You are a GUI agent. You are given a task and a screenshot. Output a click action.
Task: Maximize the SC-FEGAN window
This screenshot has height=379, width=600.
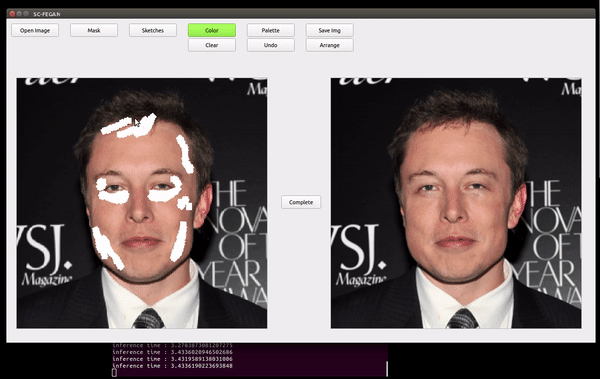coord(26,14)
